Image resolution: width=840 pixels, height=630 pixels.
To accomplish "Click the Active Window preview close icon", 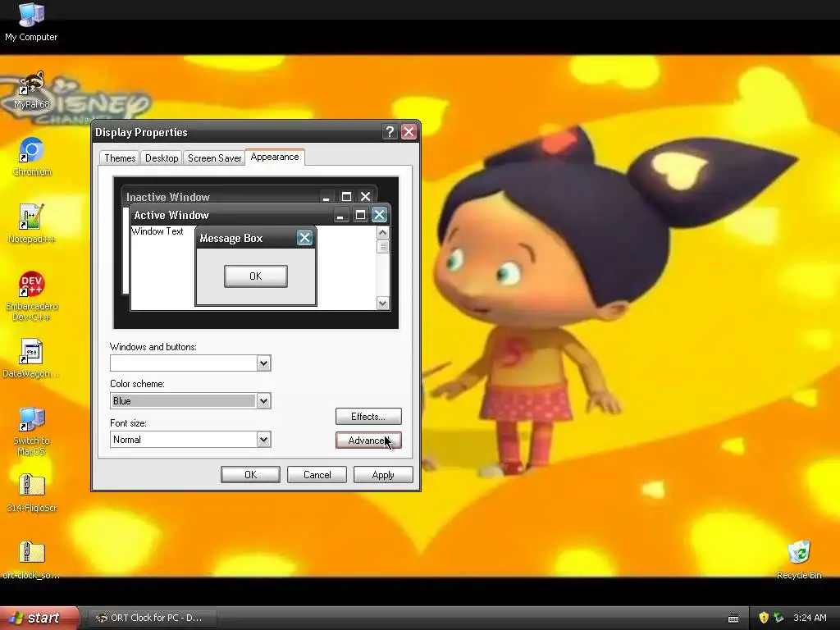I will coord(379,215).
